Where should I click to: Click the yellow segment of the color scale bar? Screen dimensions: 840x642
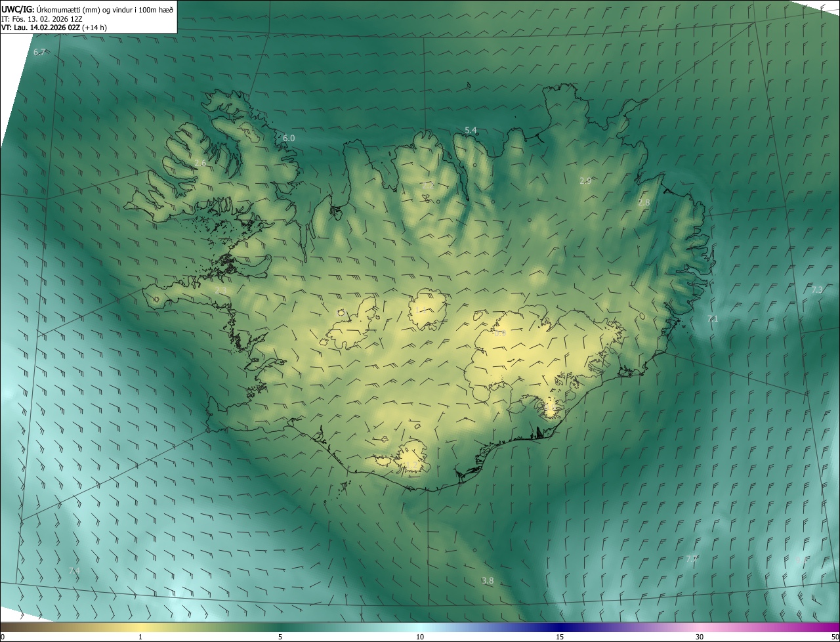[x=140, y=627]
